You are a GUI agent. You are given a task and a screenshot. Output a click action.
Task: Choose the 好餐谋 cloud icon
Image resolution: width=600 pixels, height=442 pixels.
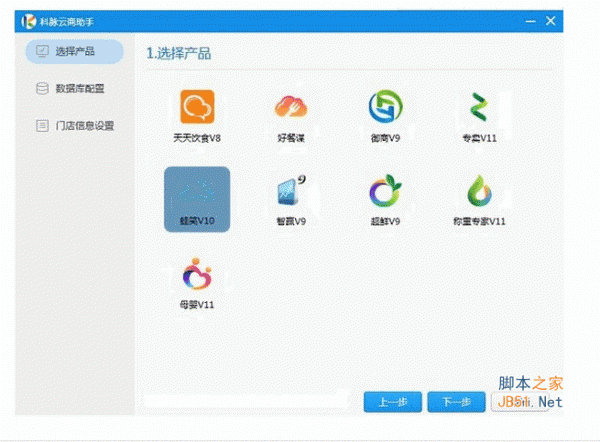[x=291, y=107]
